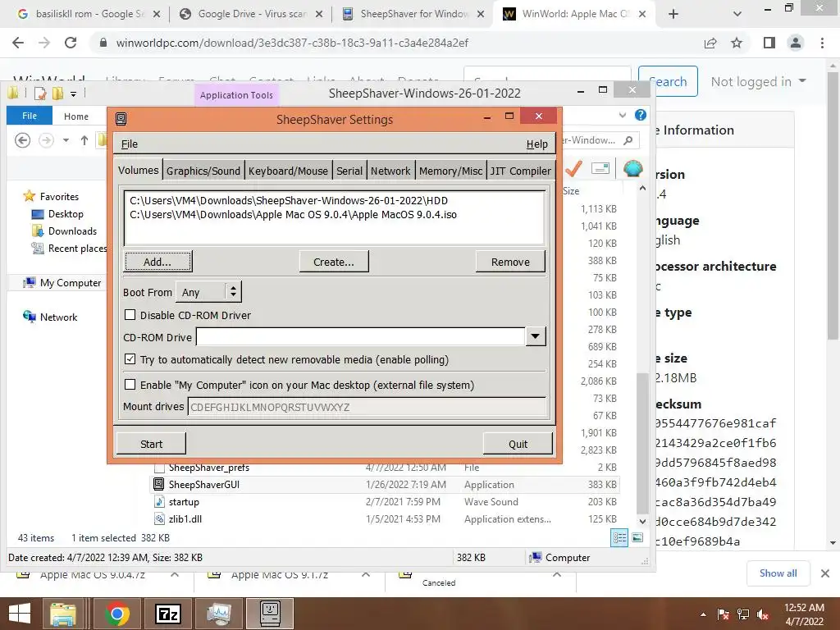This screenshot has height=630, width=840.
Task: Toggle Disable CD-ROM Driver checkbox
Action: (130, 315)
